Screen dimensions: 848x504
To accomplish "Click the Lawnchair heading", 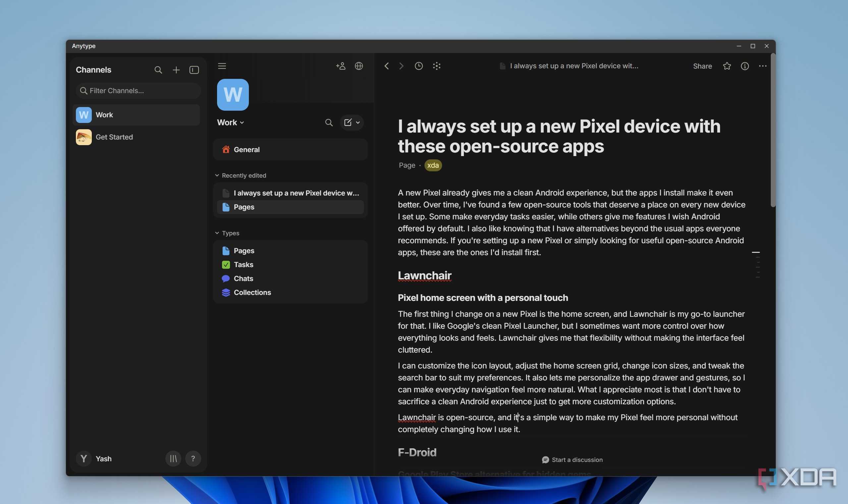I will (424, 275).
